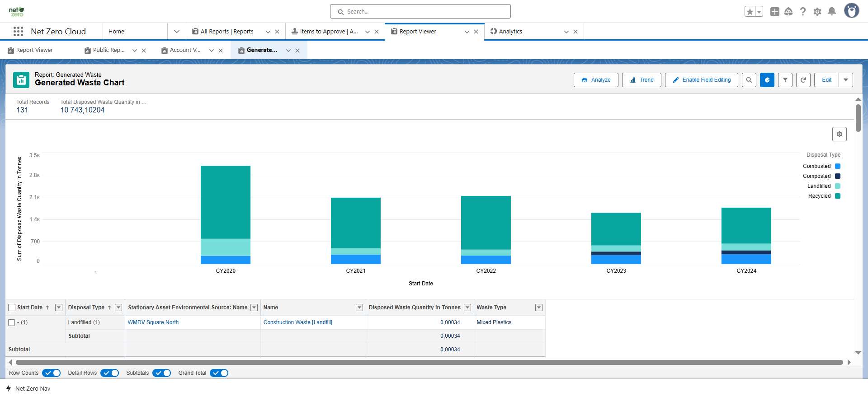868x396 pixels.
Task: Click Enable Field Editing button
Action: pos(702,80)
